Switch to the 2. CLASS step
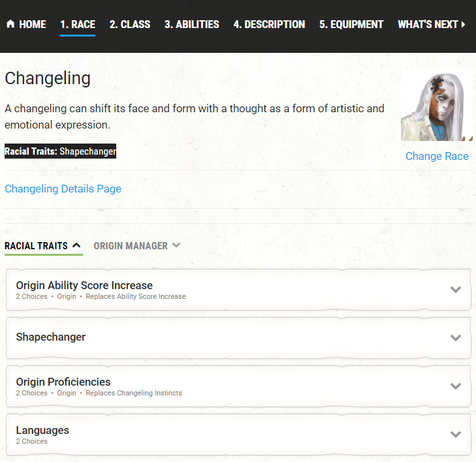 [x=130, y=24]
